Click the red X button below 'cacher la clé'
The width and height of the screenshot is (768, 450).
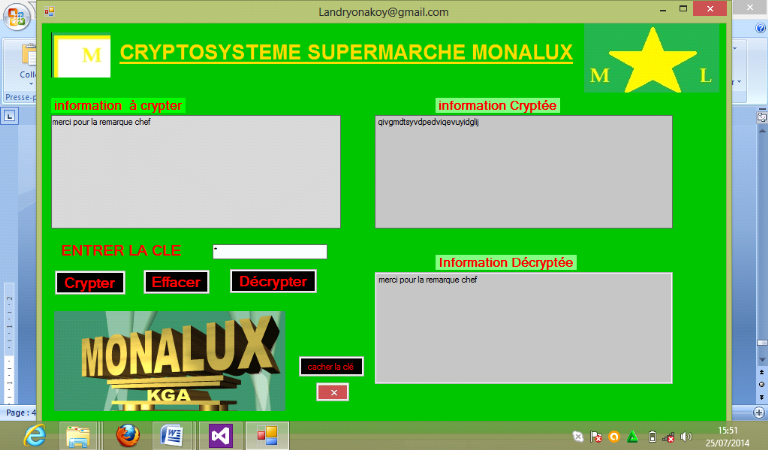pyautogui.click(x=333, y=392)
